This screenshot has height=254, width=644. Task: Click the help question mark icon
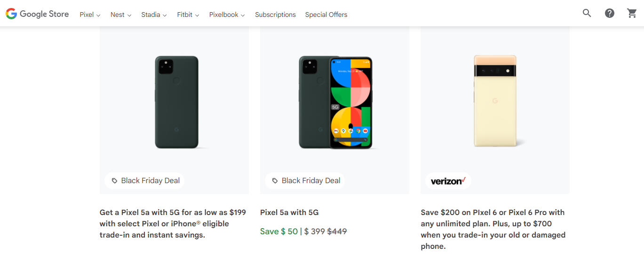point(610,13)
